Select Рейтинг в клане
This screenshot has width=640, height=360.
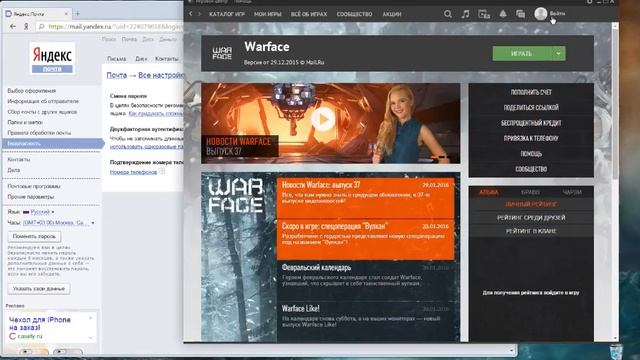[531, 231]
